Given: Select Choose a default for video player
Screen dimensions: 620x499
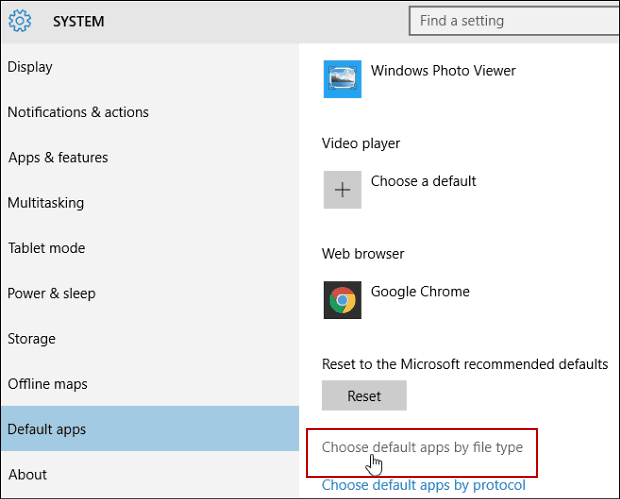Looking at the screenshot, I should 423,181.
